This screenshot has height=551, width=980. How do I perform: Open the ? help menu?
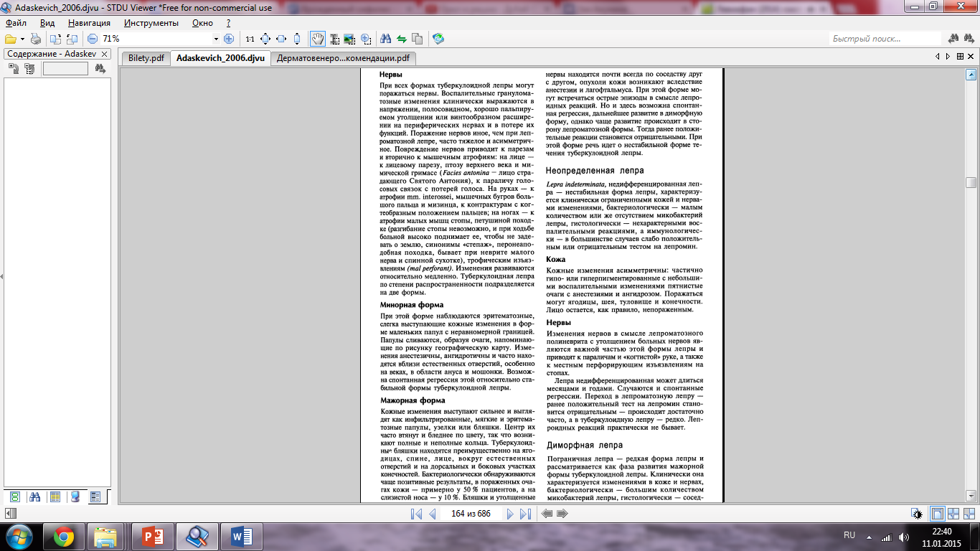pyautogui.click(x=228, y=23)
